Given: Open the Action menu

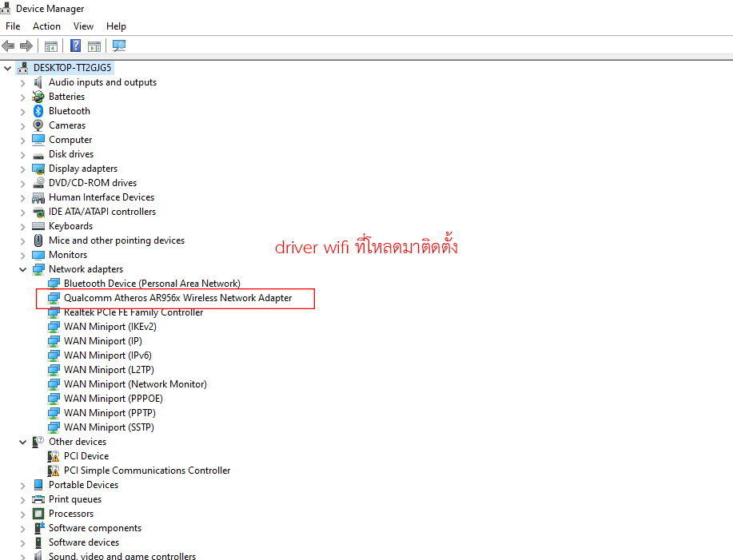Looking at the screenshot, I should pyautogui.click(x=46, y=26).
